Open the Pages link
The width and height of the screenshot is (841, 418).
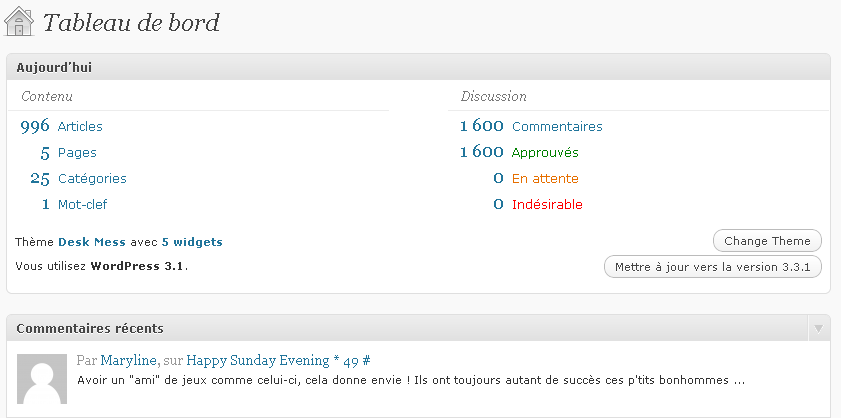click(x=77, y=153)
